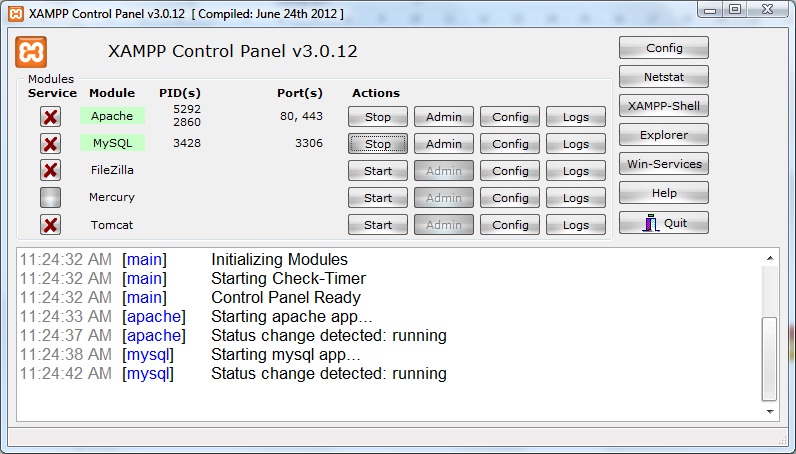This screenshot has height=454, width=796.
Task: Stop the MySQL module
Action: (378, 144)
